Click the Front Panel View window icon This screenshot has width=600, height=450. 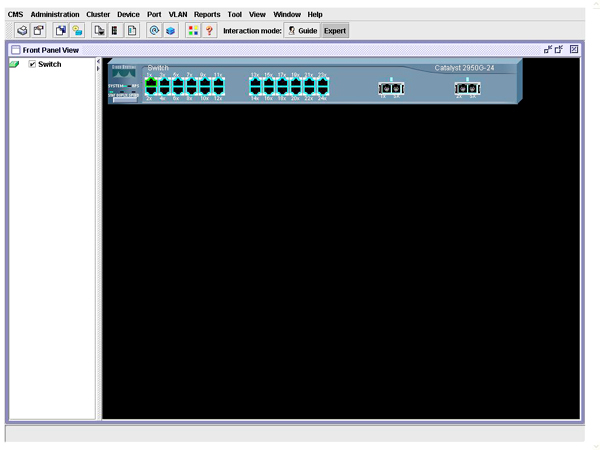click(x=15, y=50)
